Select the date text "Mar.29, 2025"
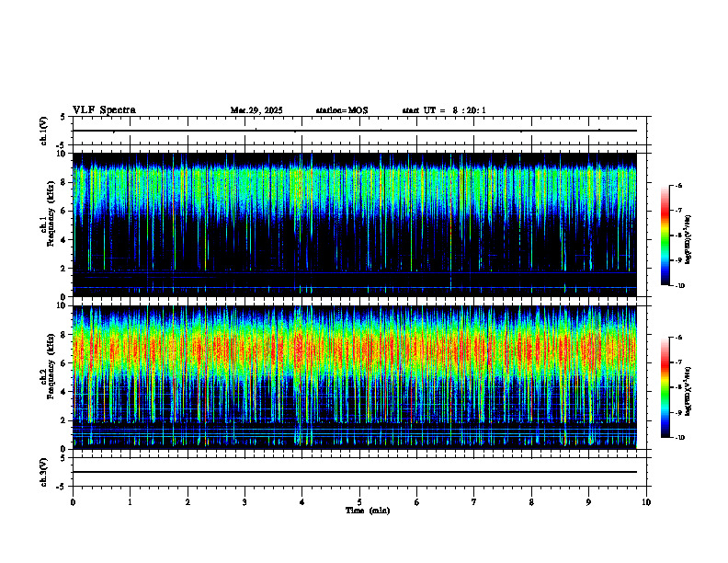Screen dimensions: 728x563 pos(256,110)
